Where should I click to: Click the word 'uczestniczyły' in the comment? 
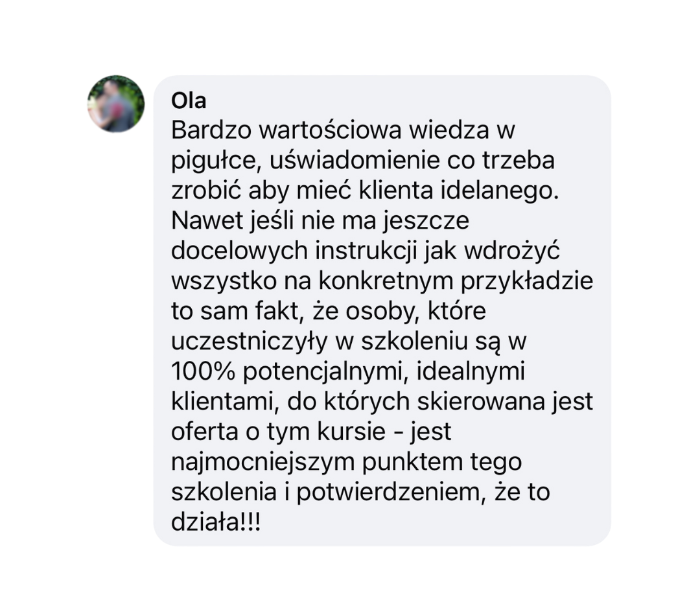point(249,342)
